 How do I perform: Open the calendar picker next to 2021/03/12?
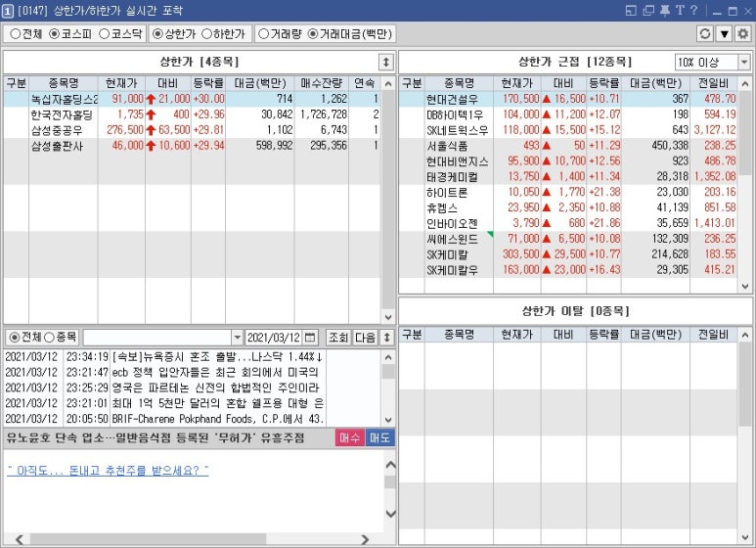point(310,338)
